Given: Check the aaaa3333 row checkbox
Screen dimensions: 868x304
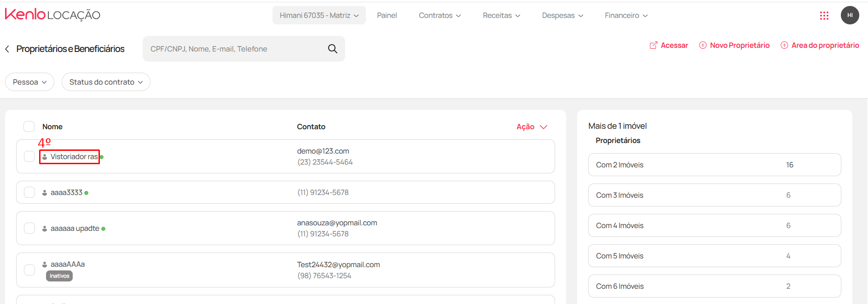Looking at the screenshot, I should (x=29, y=192).
